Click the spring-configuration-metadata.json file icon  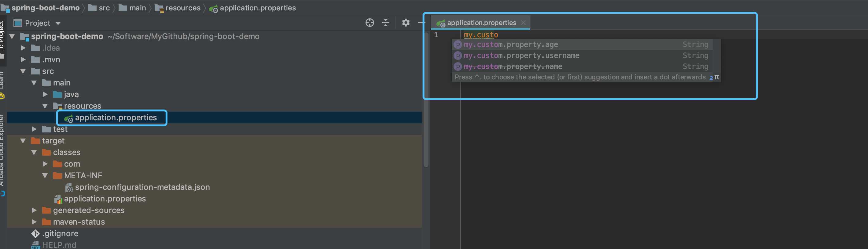point(69,187)
